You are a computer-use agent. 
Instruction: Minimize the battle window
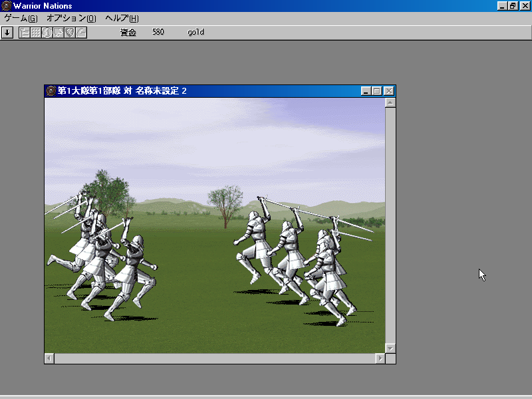point(366,91)
